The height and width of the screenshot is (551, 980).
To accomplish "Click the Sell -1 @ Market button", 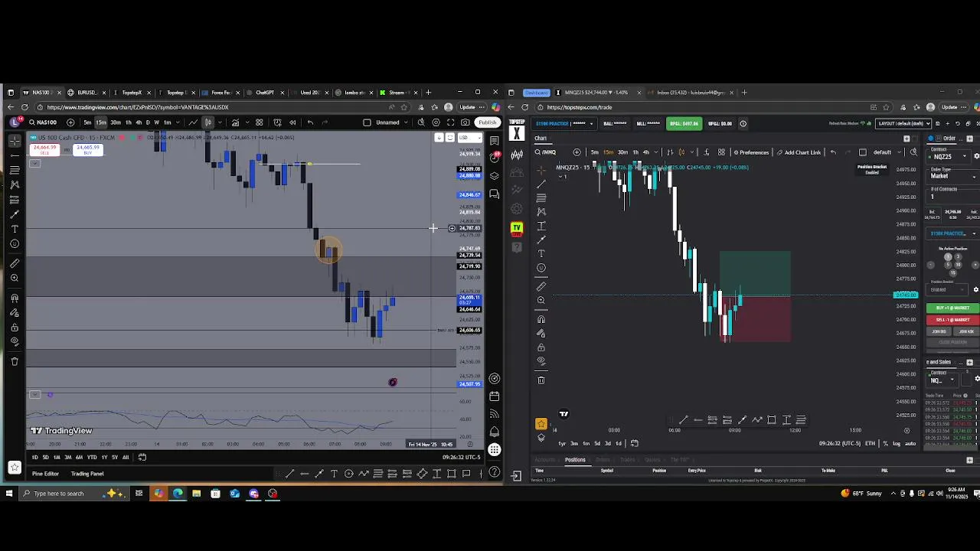I will (x=952, y=320).
